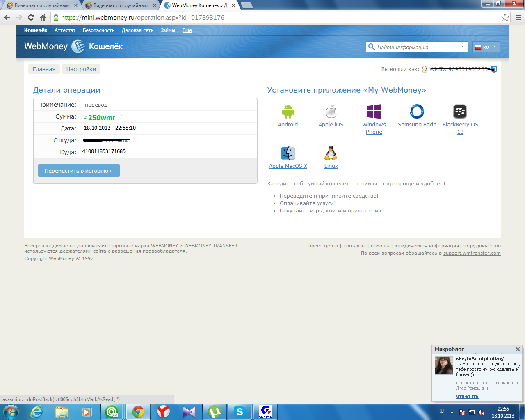Close the WebMoney Кошелёк browser tab

pyautogui.click(x=233, y=5)
